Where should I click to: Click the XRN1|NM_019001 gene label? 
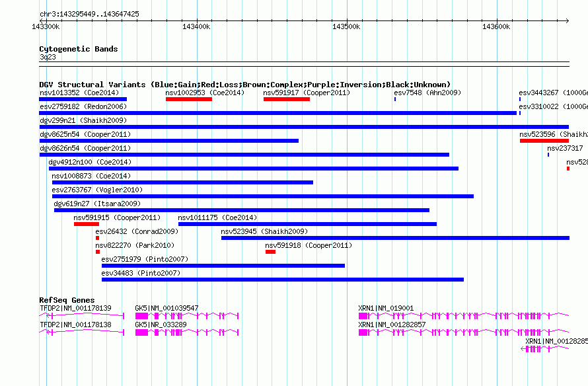pos(386,308)
